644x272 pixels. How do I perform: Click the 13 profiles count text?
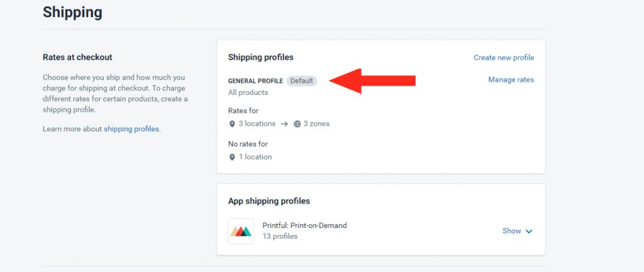(x=280, y=236)
